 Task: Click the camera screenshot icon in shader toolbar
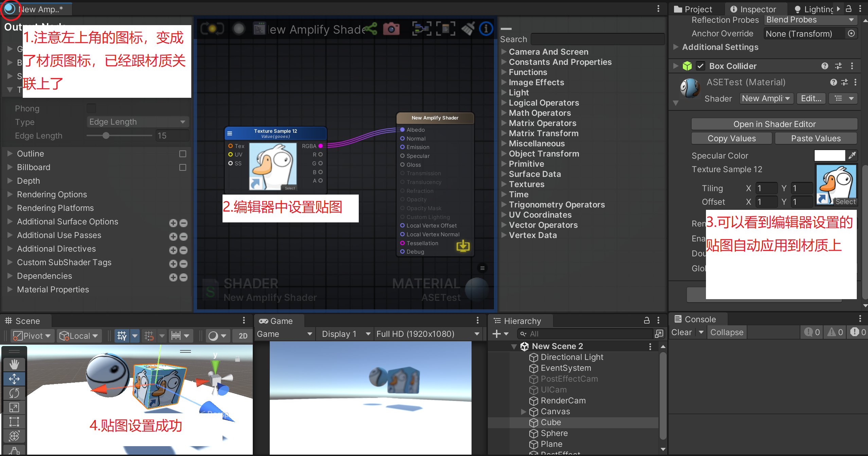tap(391, 29)
